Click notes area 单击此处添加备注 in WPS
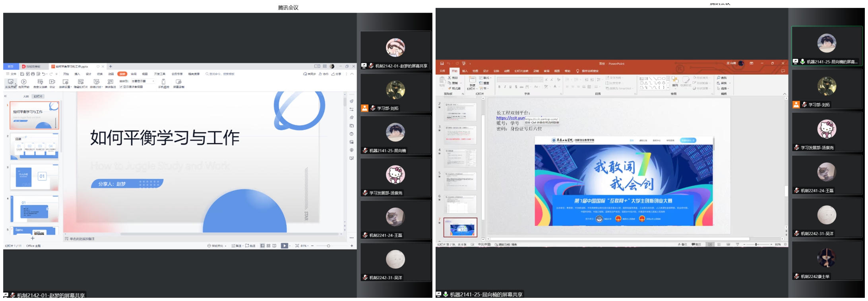Image resolution: width=868 pixels, height=301 pixels. coord(82,239)
